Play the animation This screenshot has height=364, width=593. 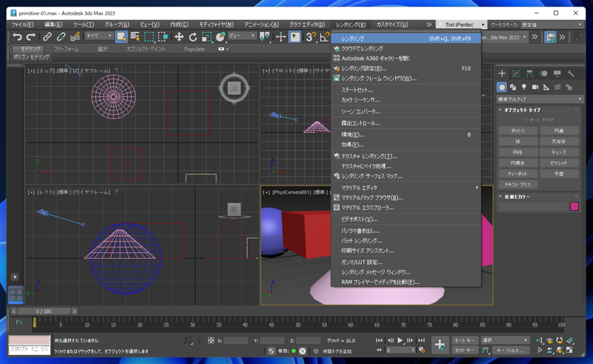pos(400,340)
